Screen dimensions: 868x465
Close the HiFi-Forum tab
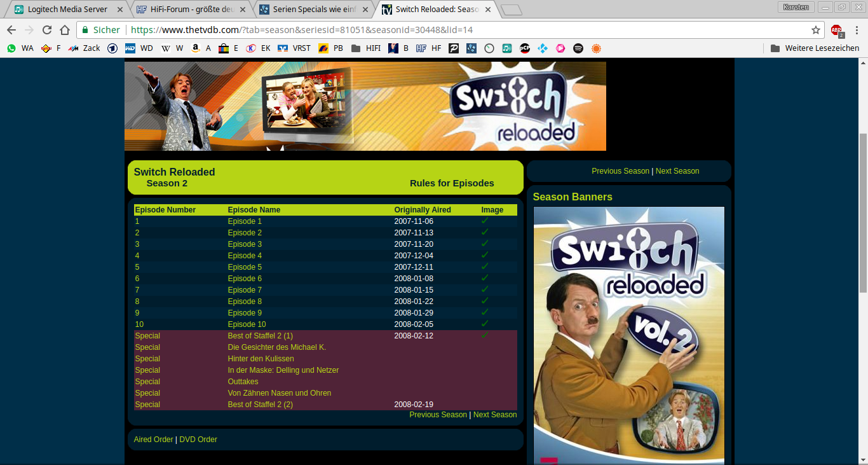tap(243, 10)
